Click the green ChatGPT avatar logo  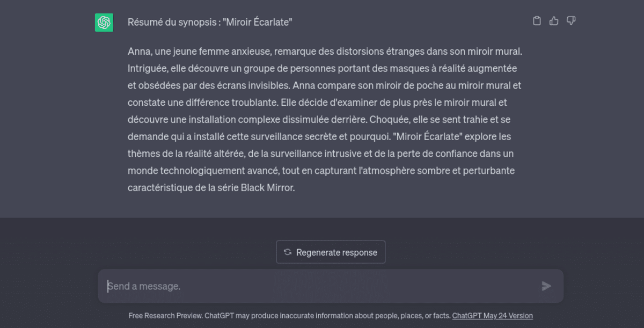[x=104, y=23]
